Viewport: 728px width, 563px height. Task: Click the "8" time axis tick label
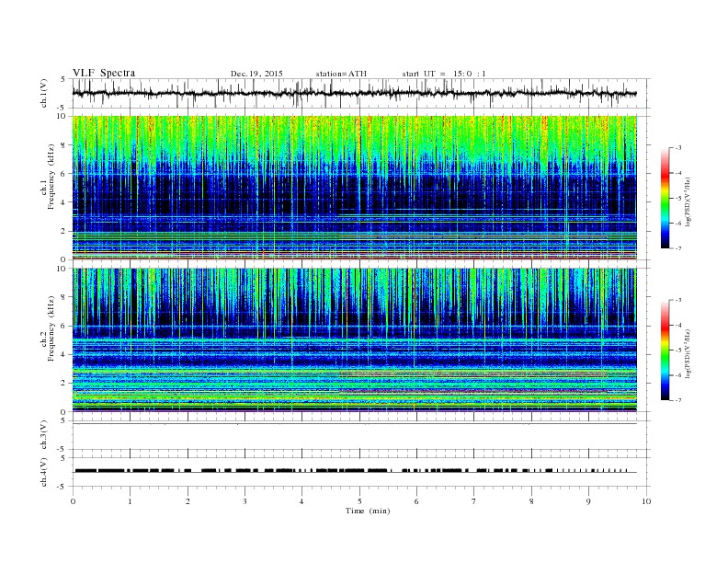point(531,501)
